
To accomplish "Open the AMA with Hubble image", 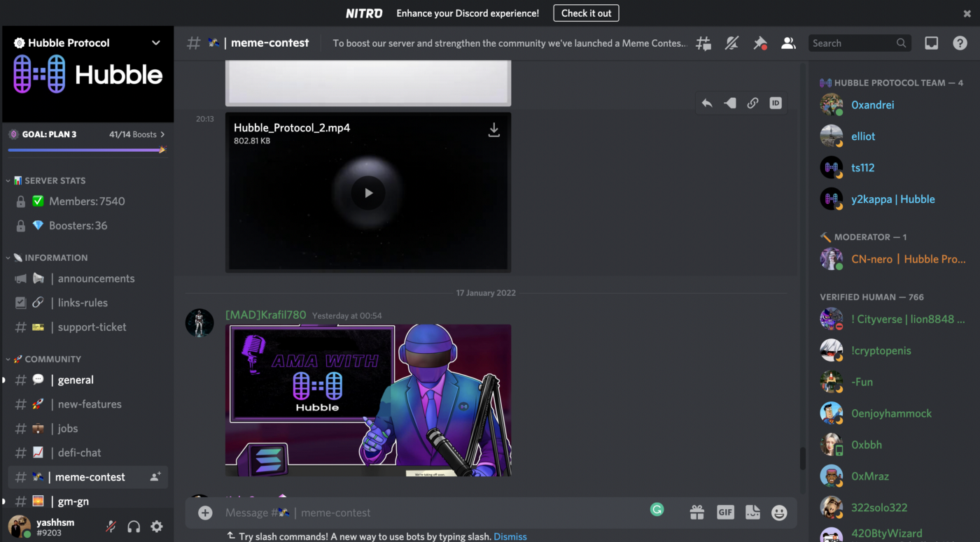I will 368,401.
